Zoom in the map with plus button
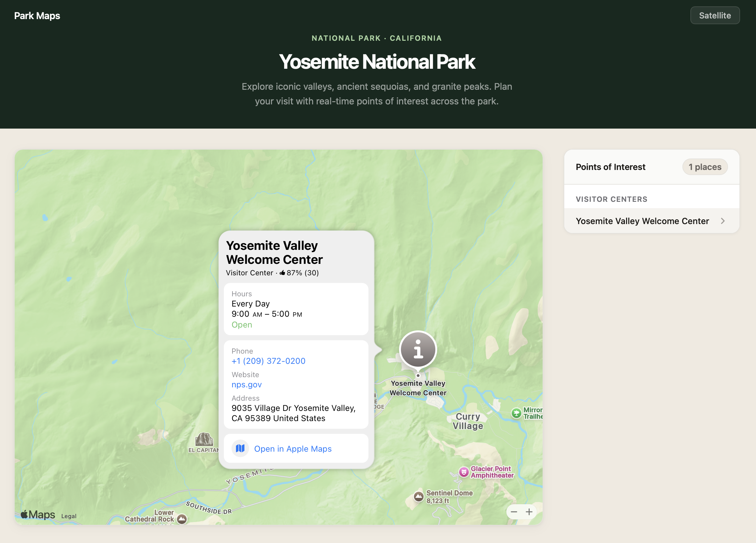This screenshot has width=756, height=543. coord(529,512)
